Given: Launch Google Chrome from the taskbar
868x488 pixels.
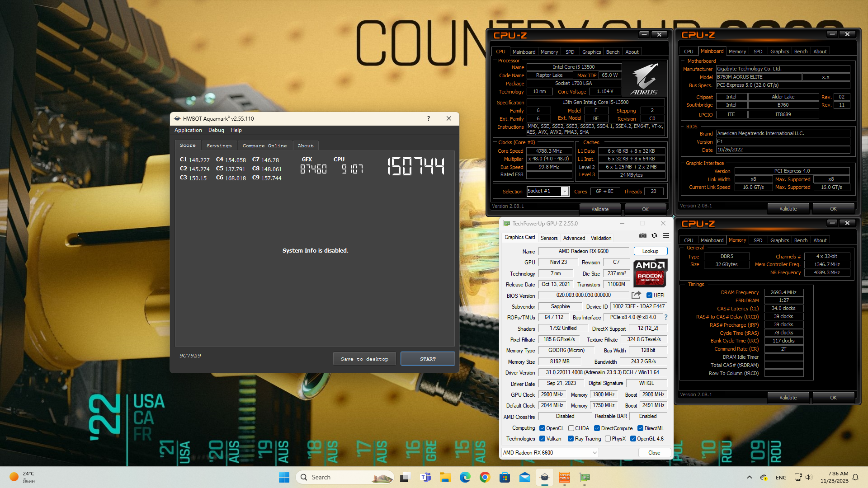Looking at the screenshot, I should [x=485, y=477].
